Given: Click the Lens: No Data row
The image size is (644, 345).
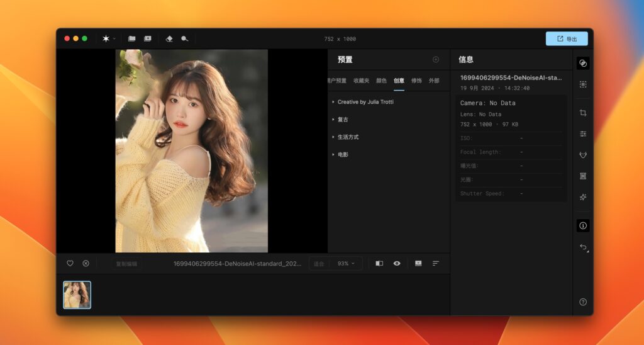Looking at the screenshot, I should (480, 115).
